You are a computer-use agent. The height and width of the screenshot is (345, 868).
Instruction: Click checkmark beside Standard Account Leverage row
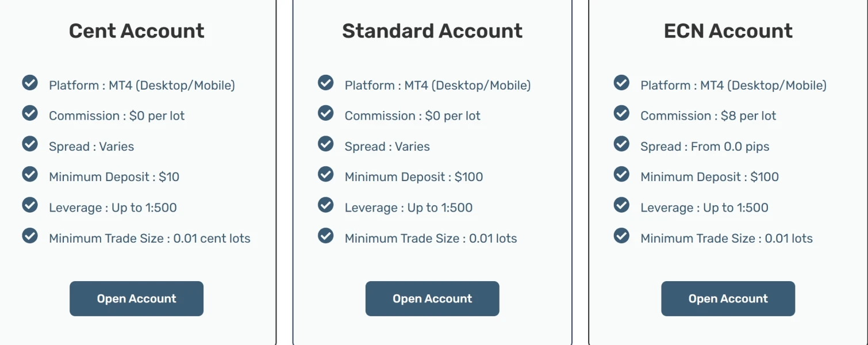326,205
